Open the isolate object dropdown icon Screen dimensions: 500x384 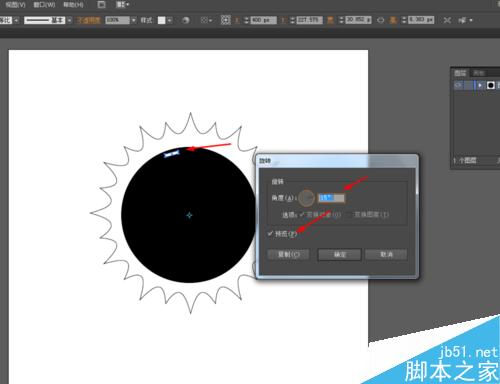[465, 20]
